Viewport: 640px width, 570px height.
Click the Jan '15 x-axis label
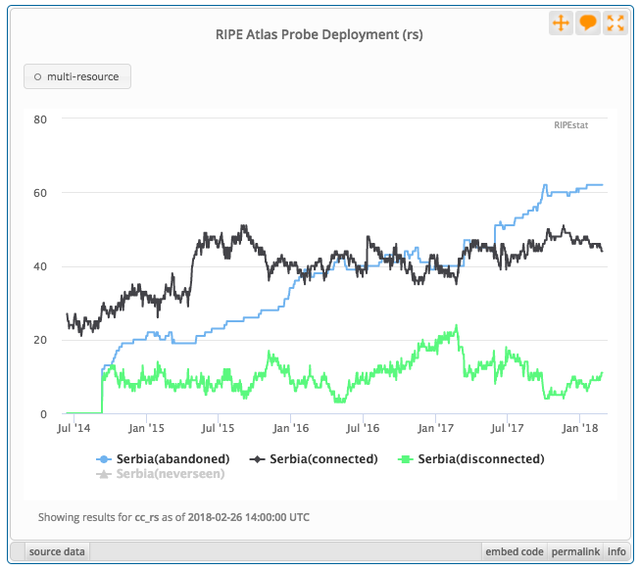coord(146,428)
